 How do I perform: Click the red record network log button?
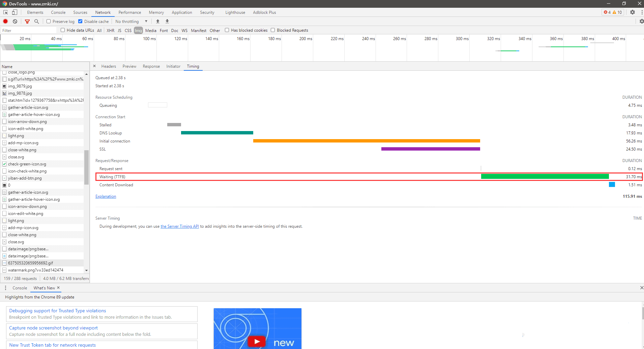(x=5, y=21)
